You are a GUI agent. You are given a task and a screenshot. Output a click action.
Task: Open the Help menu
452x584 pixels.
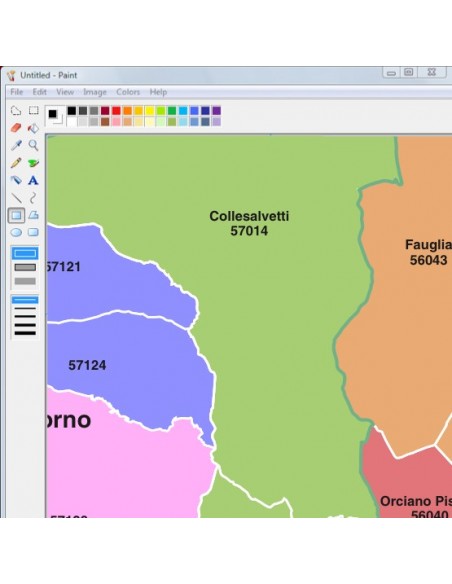[x=158, y=92]
